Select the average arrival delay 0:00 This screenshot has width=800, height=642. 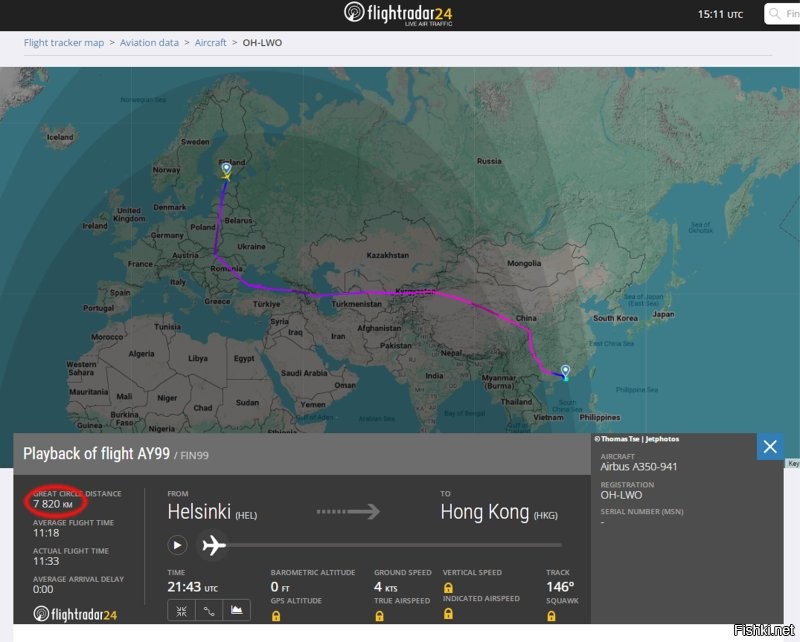point(43,589)
